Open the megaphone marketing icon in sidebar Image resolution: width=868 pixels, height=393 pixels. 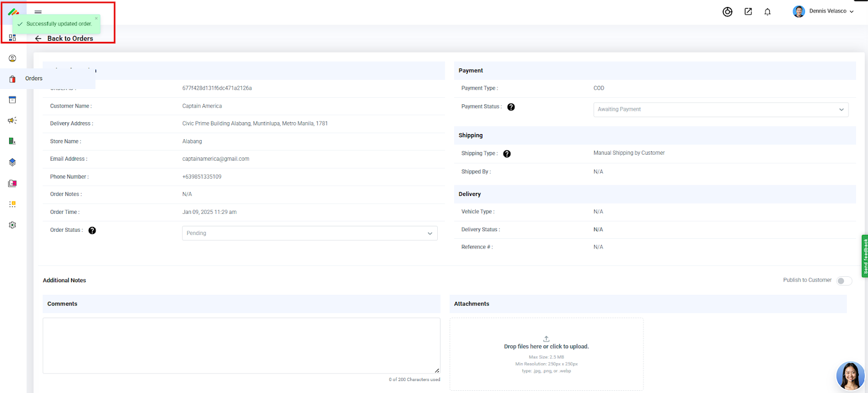(12, 121)
